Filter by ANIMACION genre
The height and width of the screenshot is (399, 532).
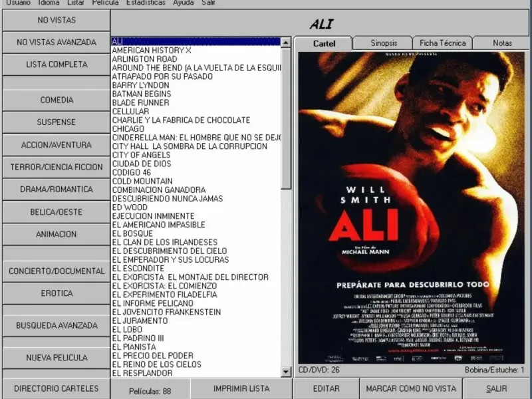(x=57, y=234)
